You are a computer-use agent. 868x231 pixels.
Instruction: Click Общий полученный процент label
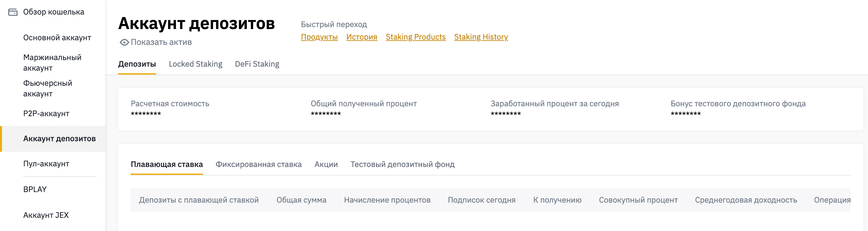(363, 104)
